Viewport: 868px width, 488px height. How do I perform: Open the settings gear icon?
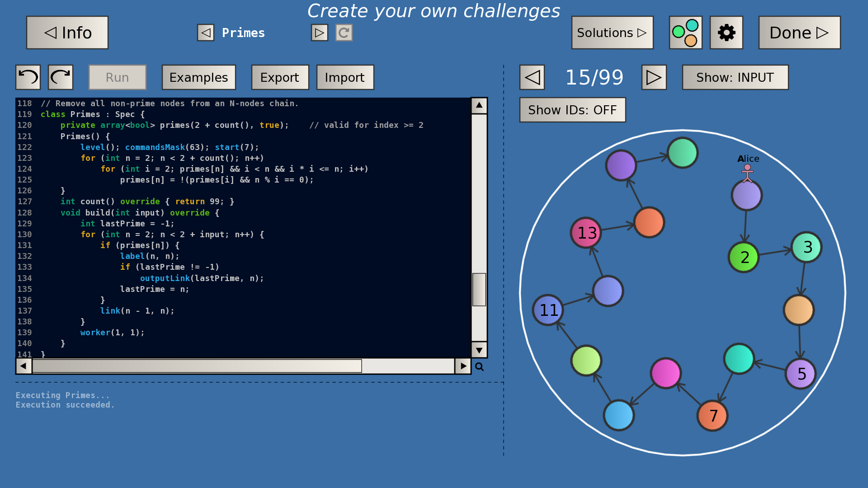726,33
